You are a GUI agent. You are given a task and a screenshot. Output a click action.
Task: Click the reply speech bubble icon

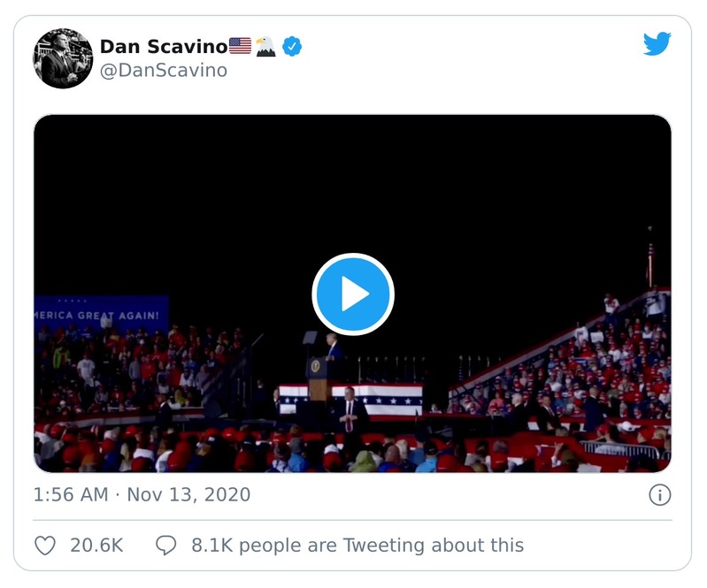166,546
